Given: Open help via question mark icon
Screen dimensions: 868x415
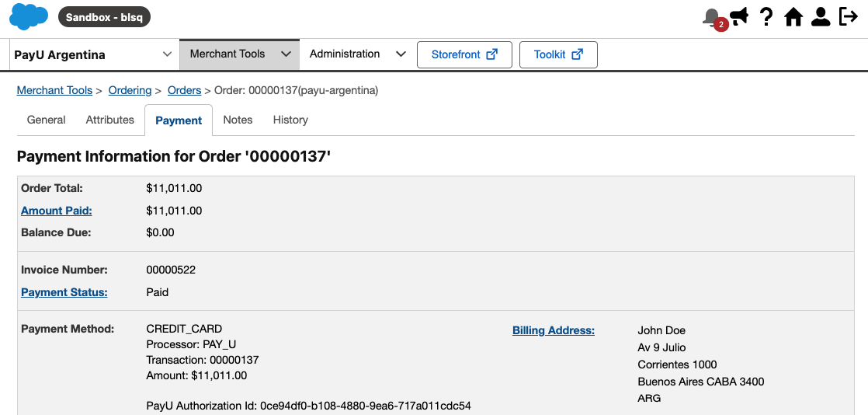Looking at the screenshot, I should (x=766, y=16).
